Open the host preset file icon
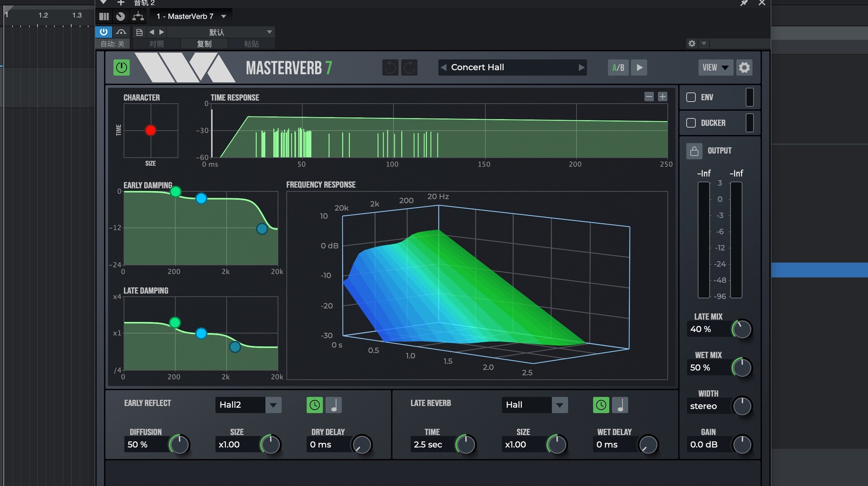Viewport: 868px width, 486px height. tap(139, 32)
